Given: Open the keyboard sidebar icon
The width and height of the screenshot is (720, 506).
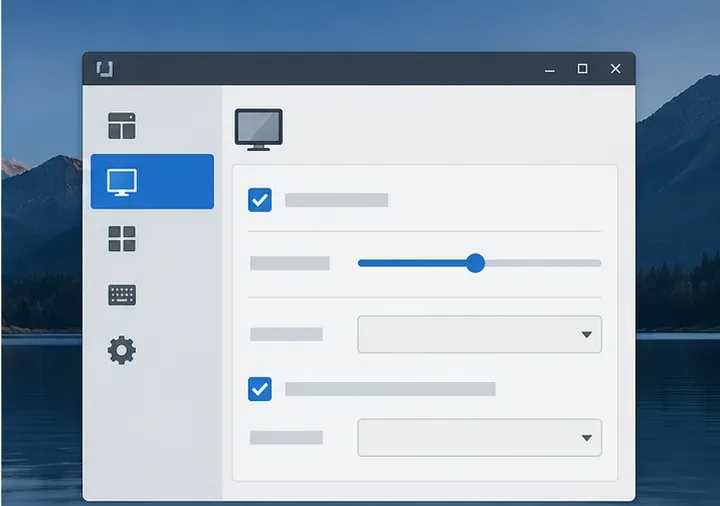Looking at the screenshot, I should pos(122,295).
